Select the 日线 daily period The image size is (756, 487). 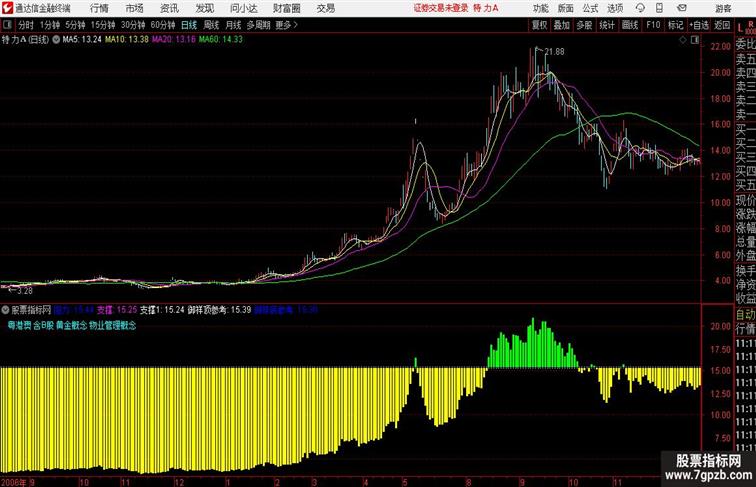coord(189,25)
